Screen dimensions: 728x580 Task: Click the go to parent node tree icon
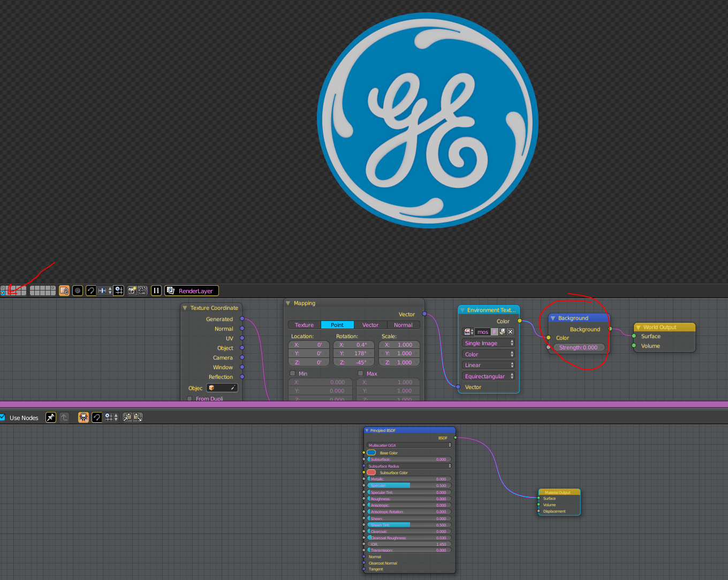64,417
